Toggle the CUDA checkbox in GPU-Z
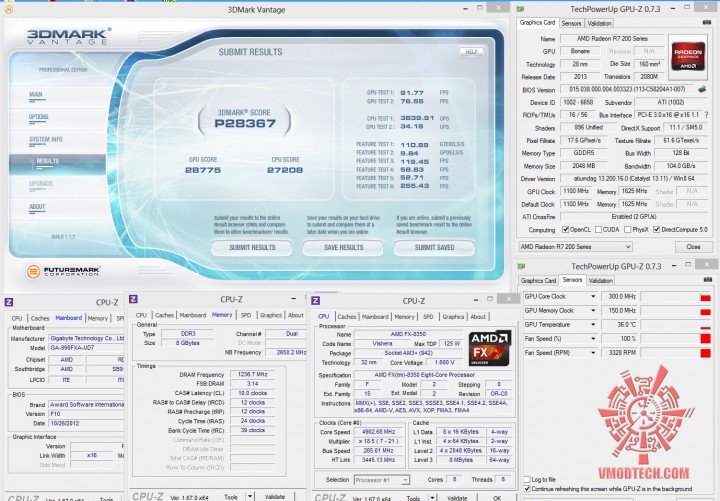The width and height of the screenshot is (720, 501). click(598, 229)
